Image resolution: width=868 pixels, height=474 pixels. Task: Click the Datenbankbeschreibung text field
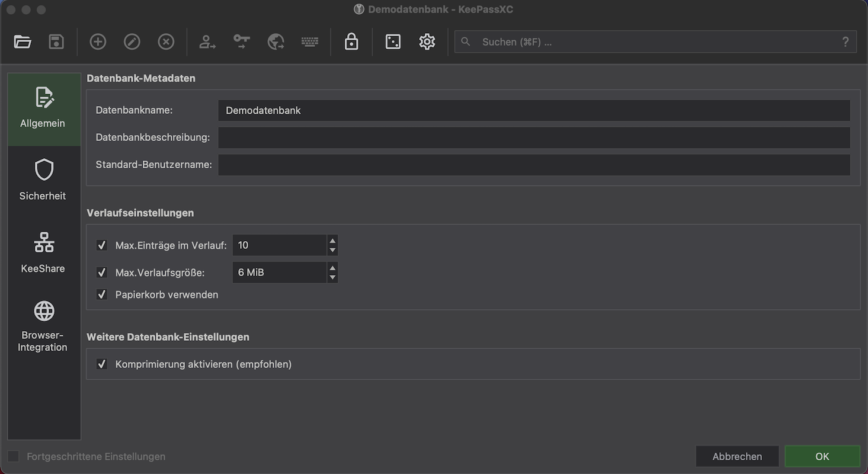coord(533,137)
